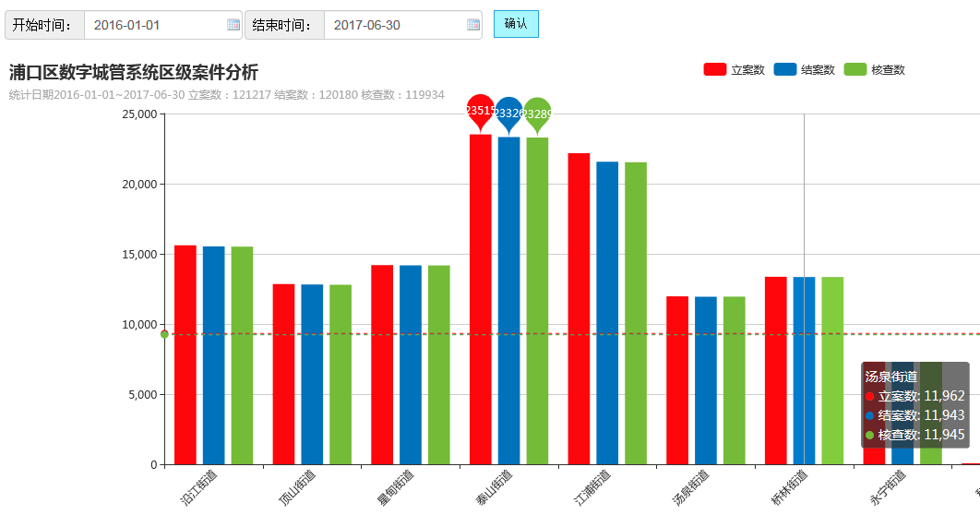Click the green 23289 max-value pin marker
The width and height of the screenshot is (980, 527).
coord(537,114)
